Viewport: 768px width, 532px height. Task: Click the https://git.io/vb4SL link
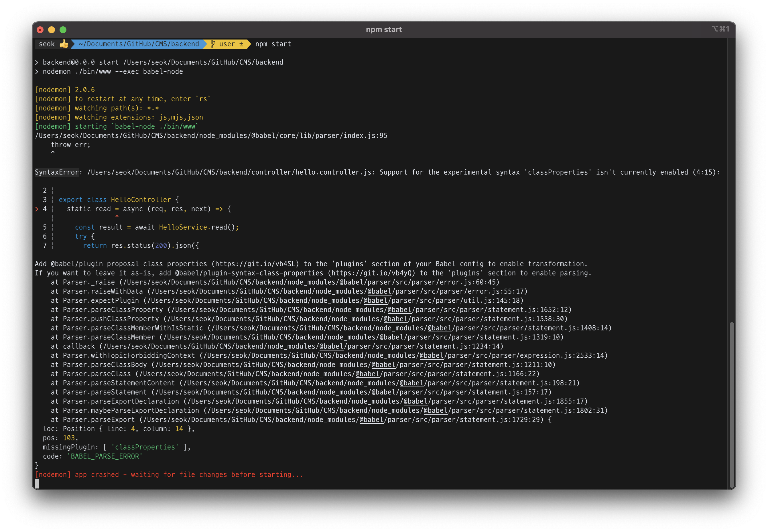[255, 264]
